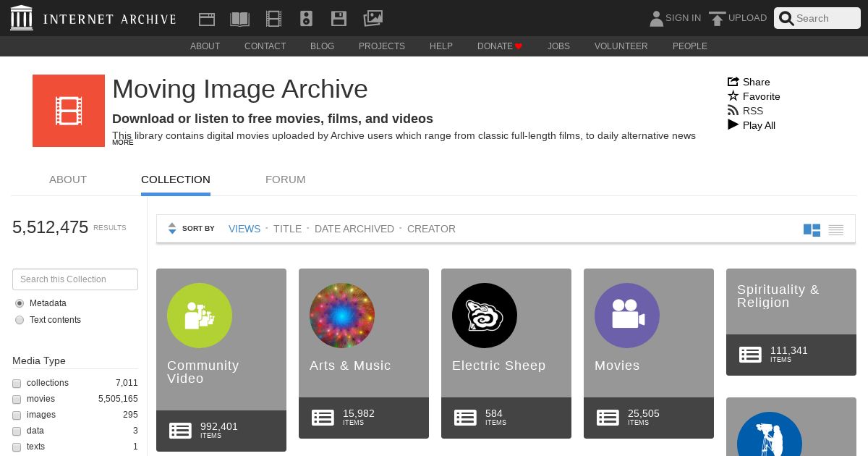Check the movies media type checkbox
Viewport: 868px width, 456px height.
point(17,400)
